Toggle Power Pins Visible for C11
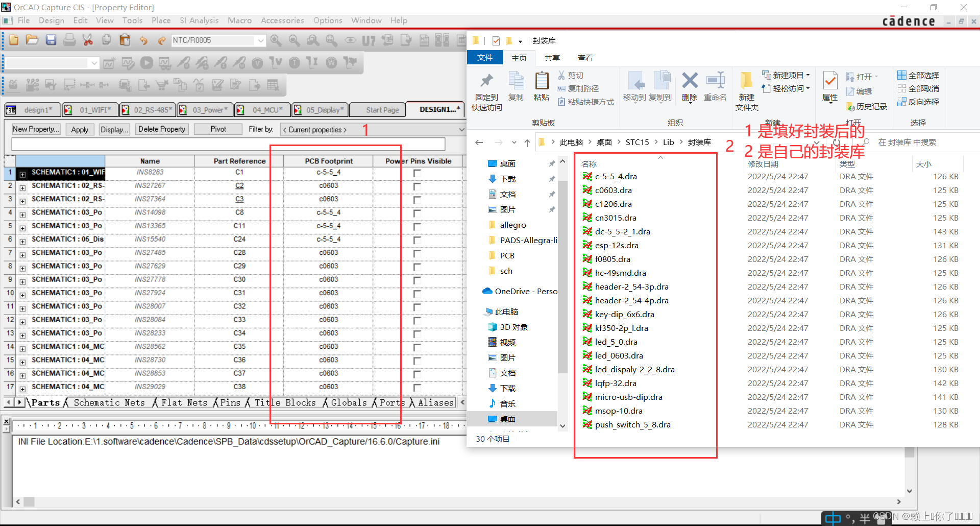The image size is (980, 526). [x=417, y=226]
